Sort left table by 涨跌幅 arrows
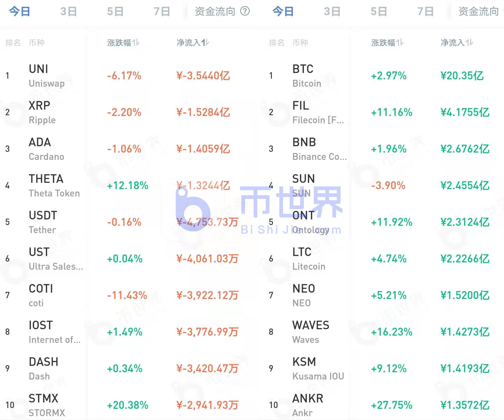Screen dimensions: 504x420 pos(136,43)
